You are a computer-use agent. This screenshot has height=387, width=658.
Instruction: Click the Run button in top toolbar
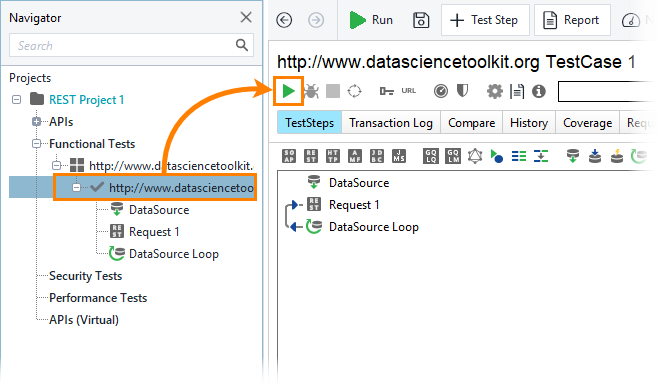[371, 20]
